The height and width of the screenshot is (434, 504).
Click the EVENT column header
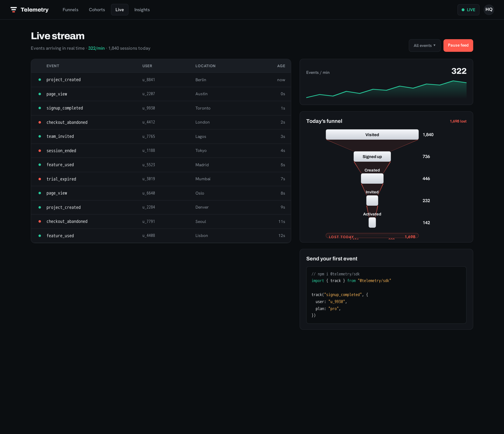click(x=53, y=66)
